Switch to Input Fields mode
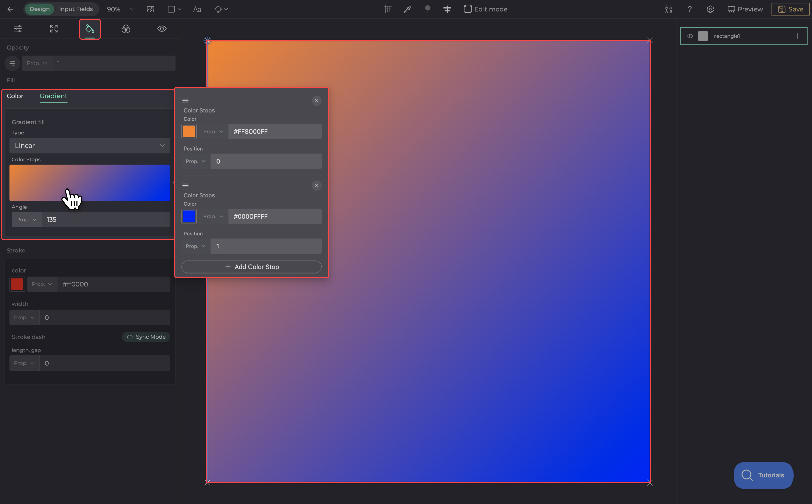 [x=76, y=9]
